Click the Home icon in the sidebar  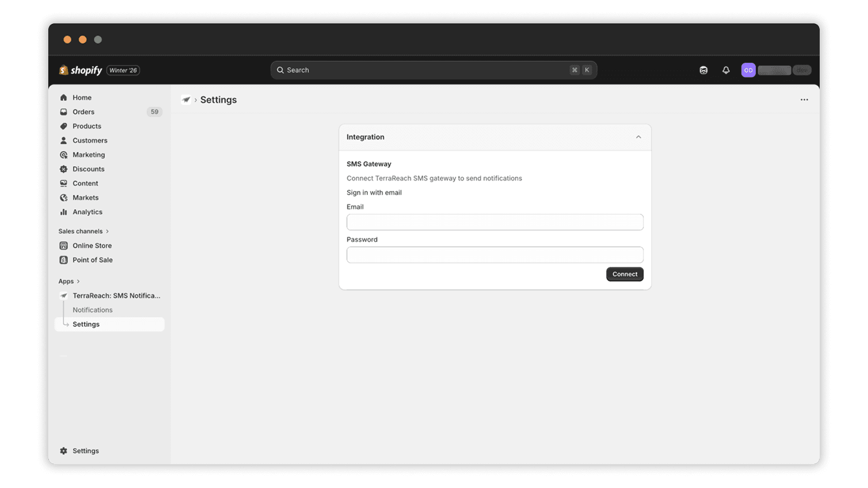[x=63, y=98]
